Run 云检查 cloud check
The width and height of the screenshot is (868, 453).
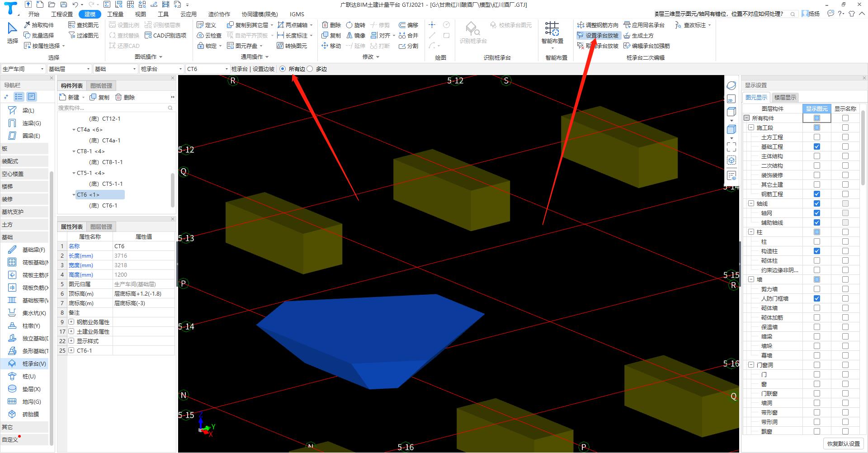coord(209,35)
